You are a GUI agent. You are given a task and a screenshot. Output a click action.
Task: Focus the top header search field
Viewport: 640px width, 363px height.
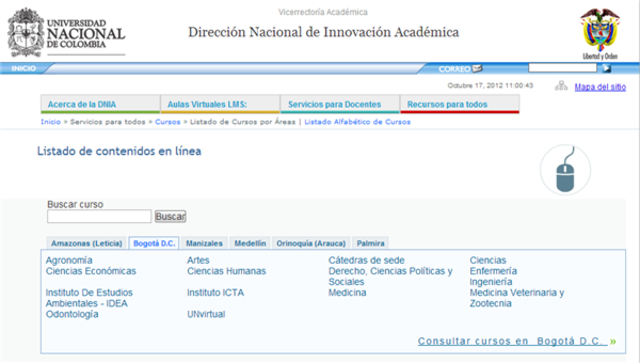[562, 68]
